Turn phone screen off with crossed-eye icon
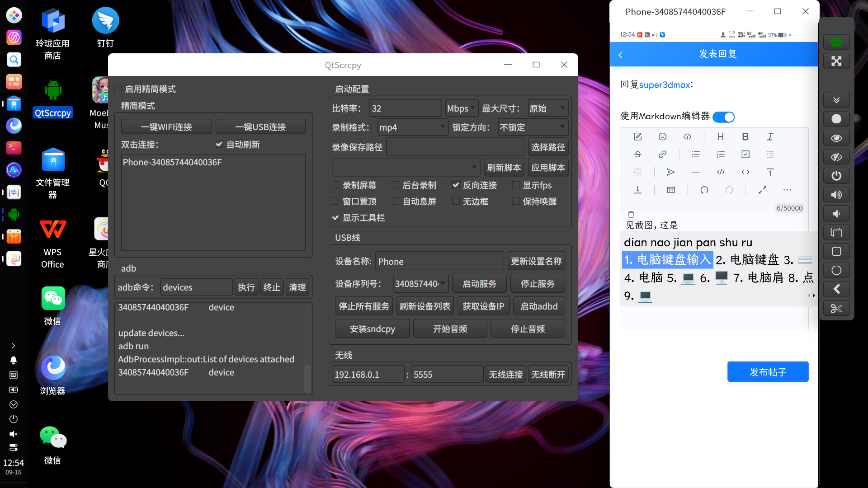 (x=836, y=157)
